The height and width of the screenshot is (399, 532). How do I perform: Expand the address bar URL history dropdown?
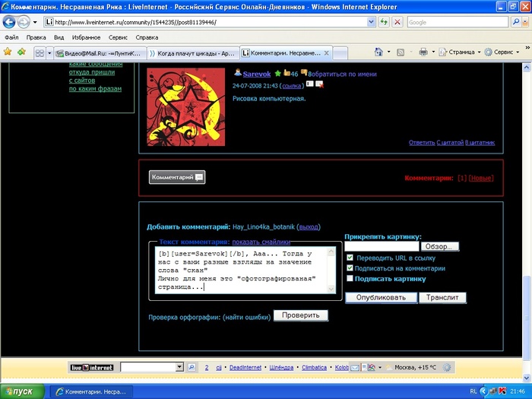371,22
